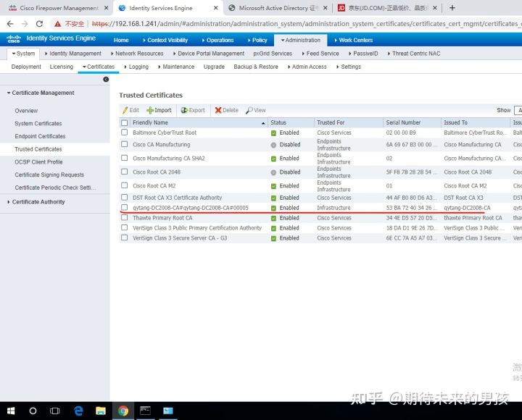
Task: Click the Cisco logo in the header
Action: (14, 39)
